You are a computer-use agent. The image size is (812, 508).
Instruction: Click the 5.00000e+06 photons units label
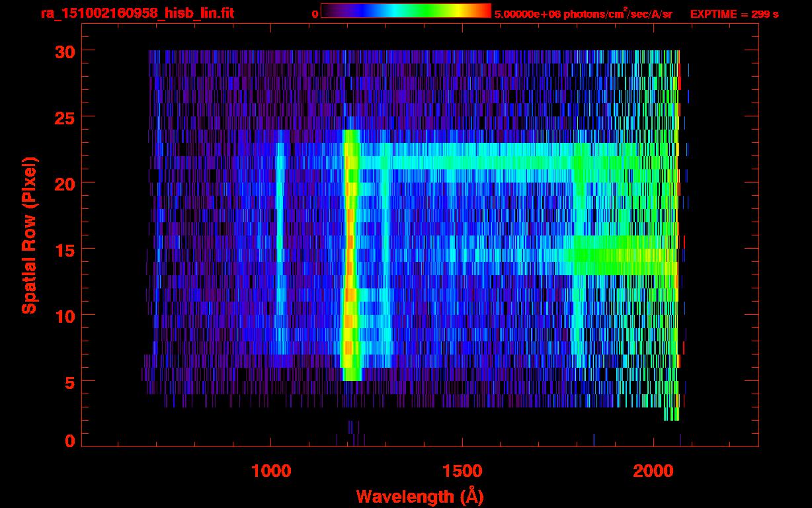(583, 14)
